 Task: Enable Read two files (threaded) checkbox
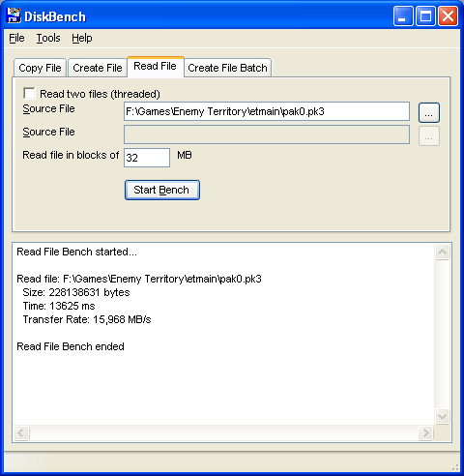(29, 93)
